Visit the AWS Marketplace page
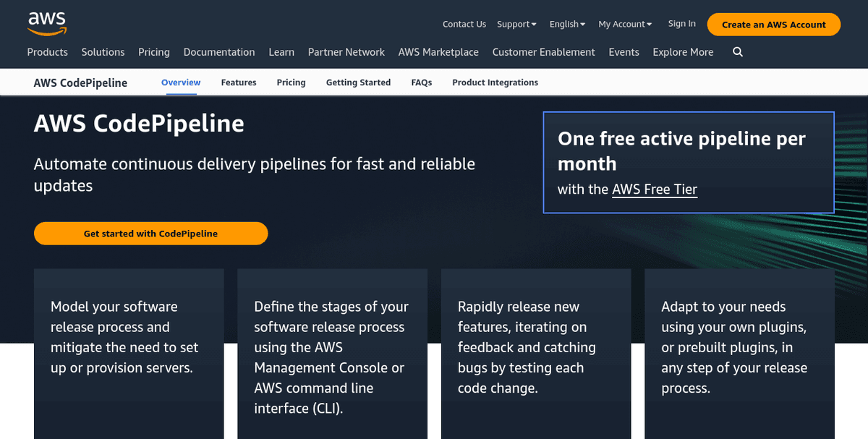This screenshot has height=439, width=868. tap(438, 51)
